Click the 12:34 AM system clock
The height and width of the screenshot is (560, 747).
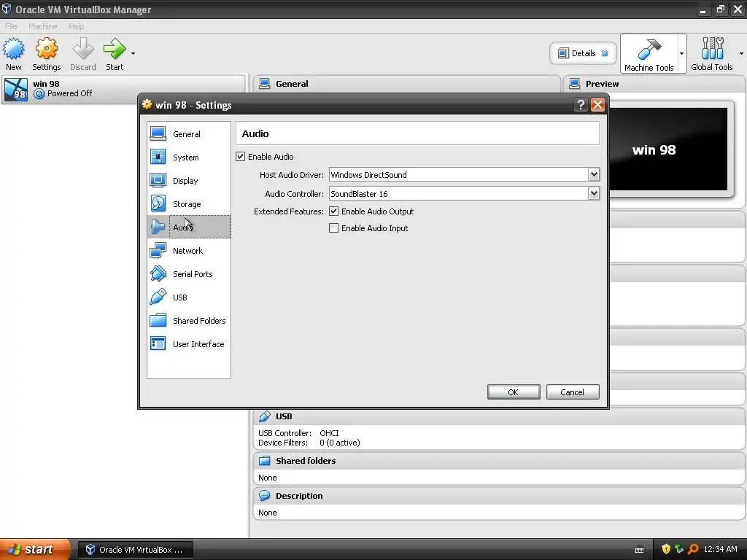pos(720,549)
